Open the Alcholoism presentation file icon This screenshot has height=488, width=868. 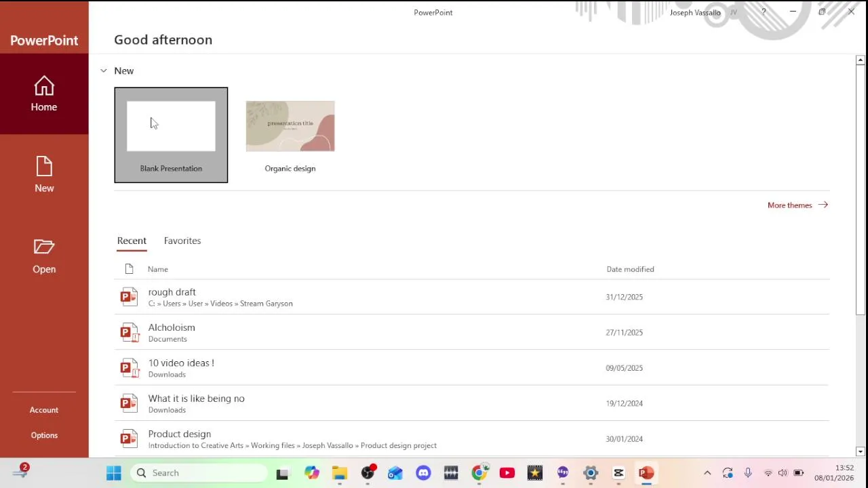click(x=129, y=332)
